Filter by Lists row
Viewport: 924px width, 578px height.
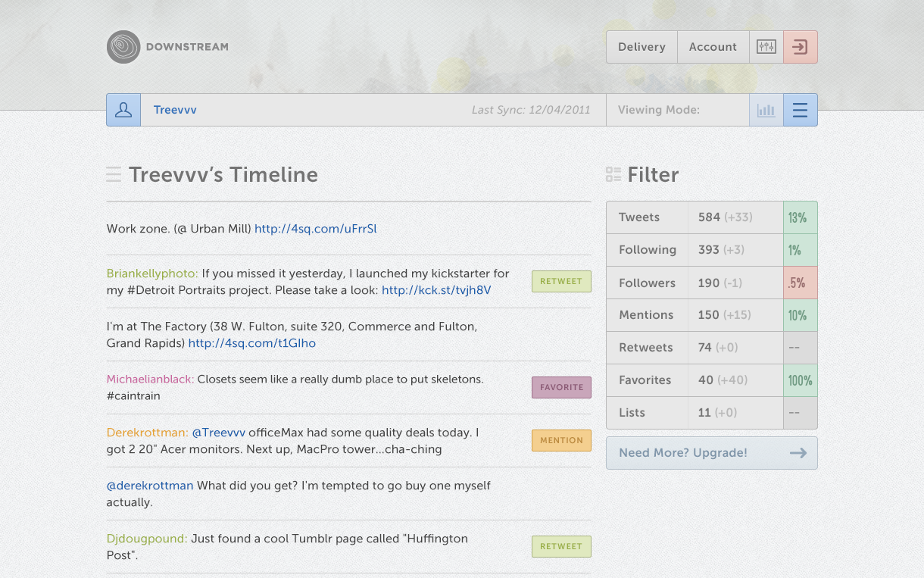[x=712, y=413]
